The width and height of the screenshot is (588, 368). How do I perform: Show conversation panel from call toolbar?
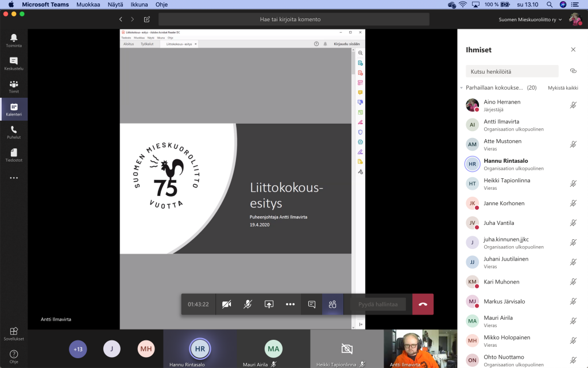coord(312,304)
